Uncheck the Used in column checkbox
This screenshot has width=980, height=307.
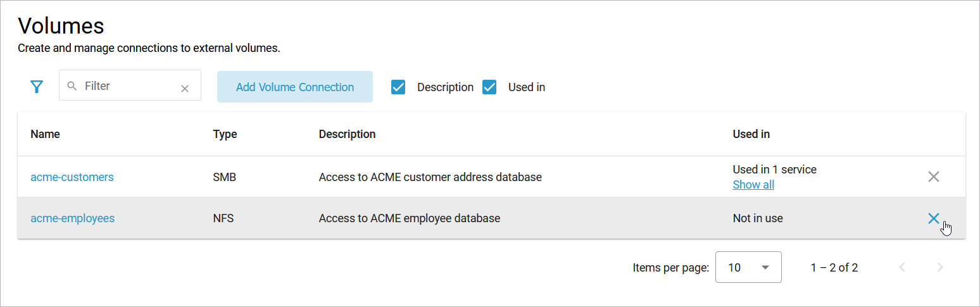489,87
